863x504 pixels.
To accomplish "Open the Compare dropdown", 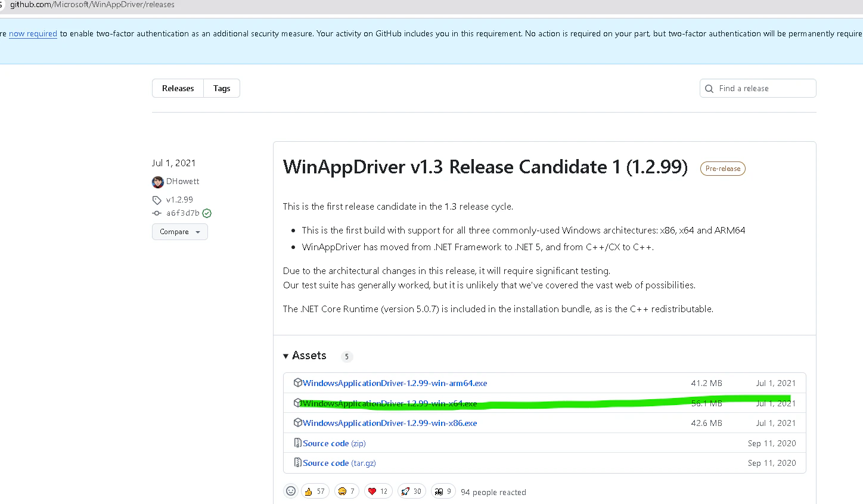I will click(x=180, y=232).
